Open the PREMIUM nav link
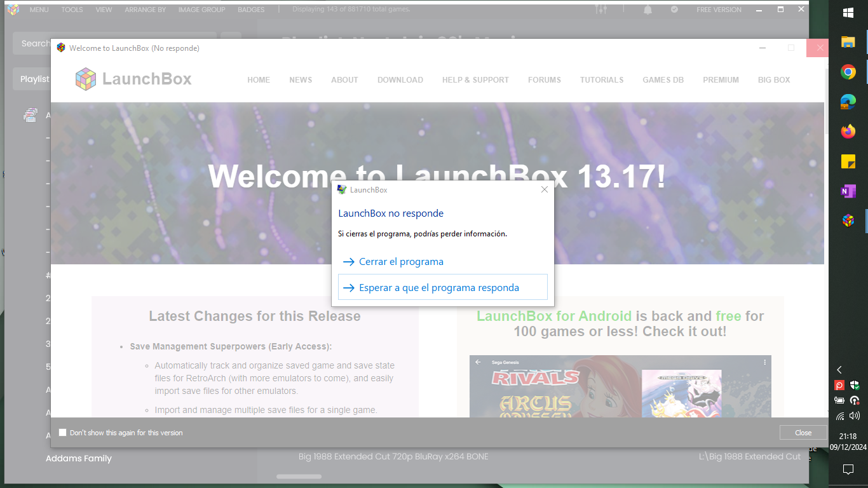Image resolution: width=868 pixels, height=488 pixels. pos(721,80)
